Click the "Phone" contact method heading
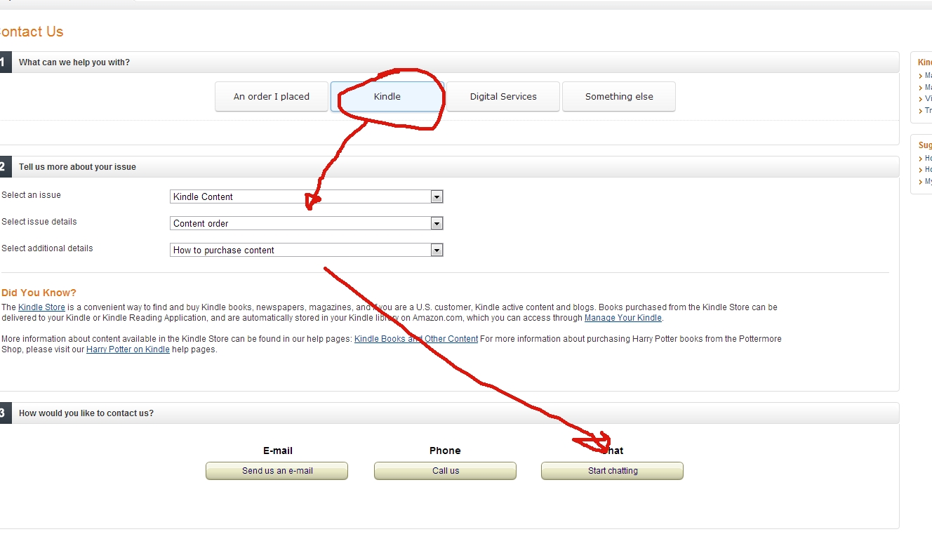The image size is (932, 560). (x=445, y=451)
